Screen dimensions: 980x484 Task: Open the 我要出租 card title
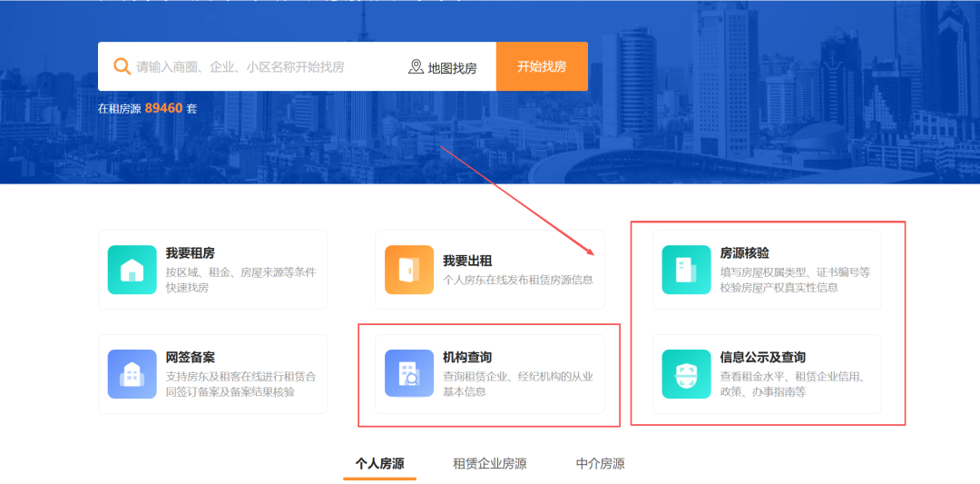pos(467,260)
